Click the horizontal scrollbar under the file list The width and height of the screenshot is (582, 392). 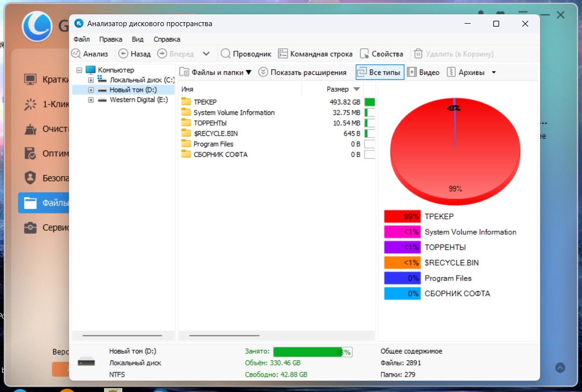224,336
